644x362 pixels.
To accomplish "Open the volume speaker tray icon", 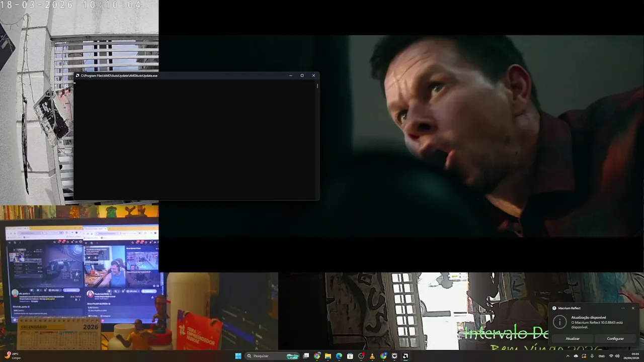I will pyautogui.click(x=617, y=356).
